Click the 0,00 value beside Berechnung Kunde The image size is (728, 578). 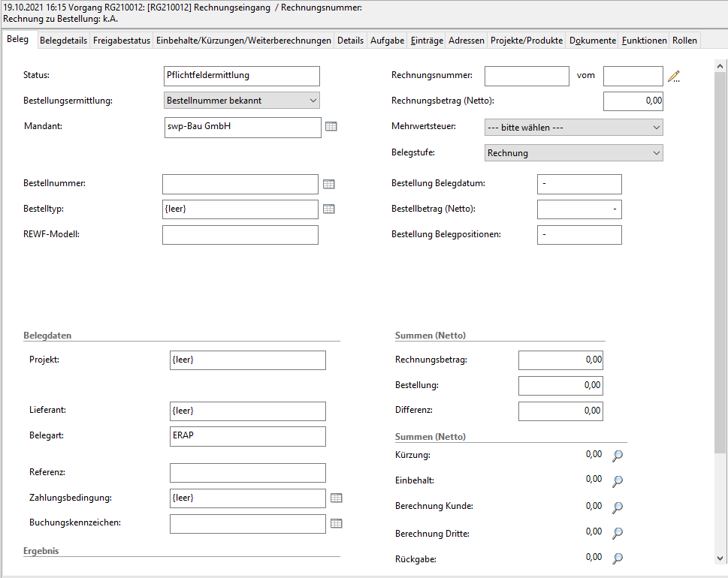(594, 506)
